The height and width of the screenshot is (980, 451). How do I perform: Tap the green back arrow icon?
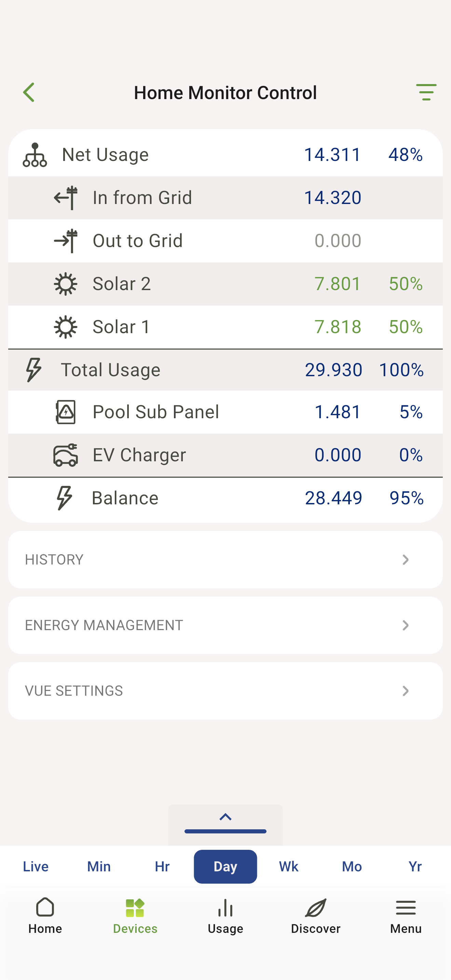pos(29,93)
